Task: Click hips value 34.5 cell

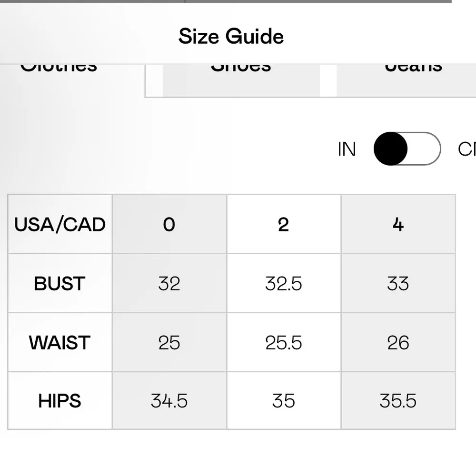Action: tap(169, 401)
